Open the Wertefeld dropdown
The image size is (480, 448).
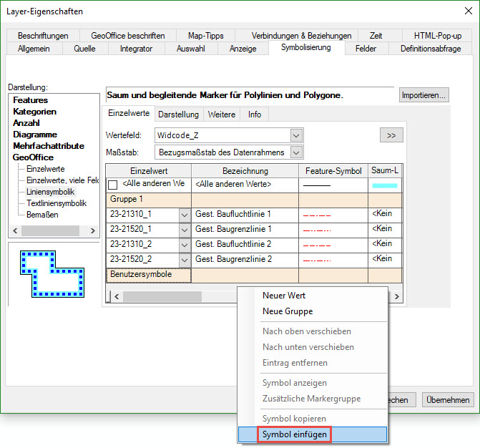click(x=296, y=135)
